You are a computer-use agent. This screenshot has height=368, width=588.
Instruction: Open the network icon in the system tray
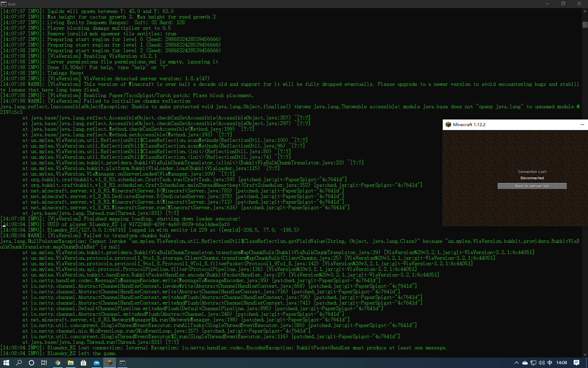(533, 363)
